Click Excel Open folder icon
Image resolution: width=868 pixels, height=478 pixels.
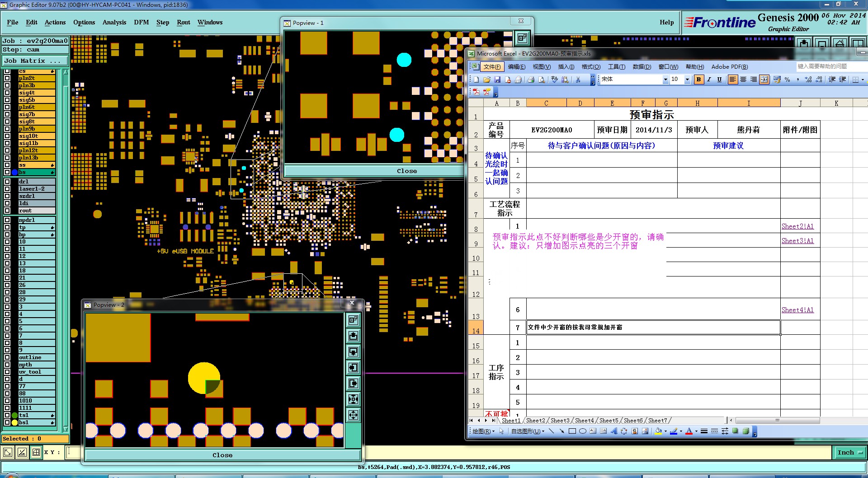coord(487,80)
